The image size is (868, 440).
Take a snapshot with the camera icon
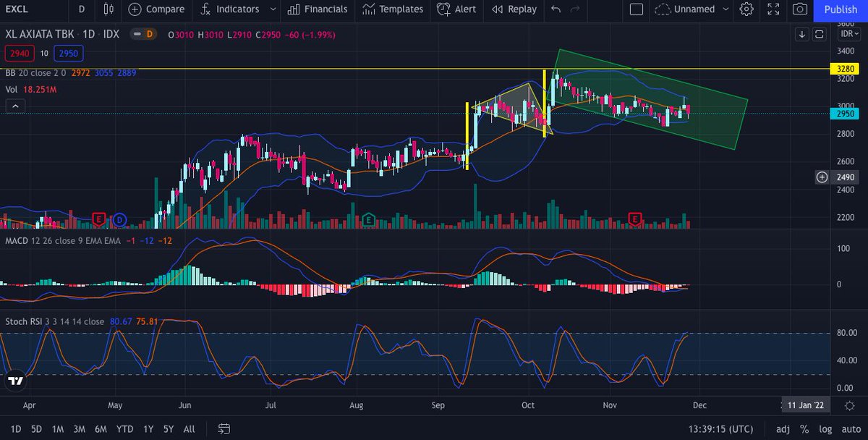coord(799,9)
